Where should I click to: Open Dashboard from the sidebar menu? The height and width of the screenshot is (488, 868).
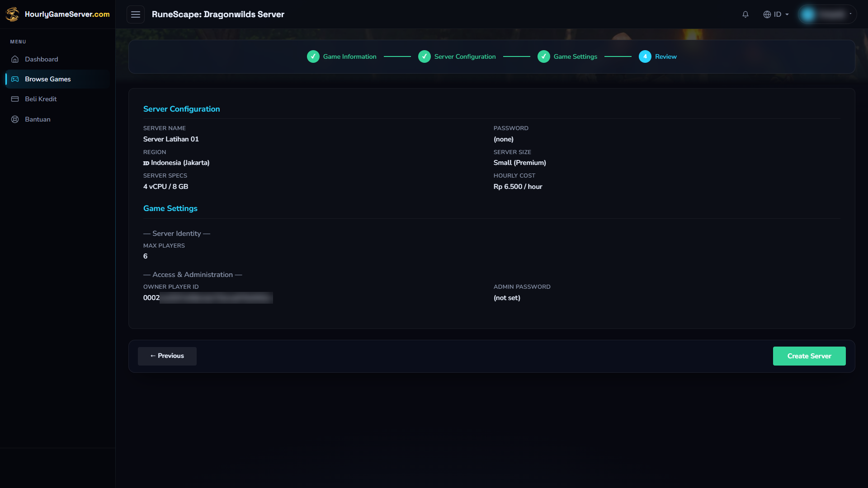coord(57,59)
